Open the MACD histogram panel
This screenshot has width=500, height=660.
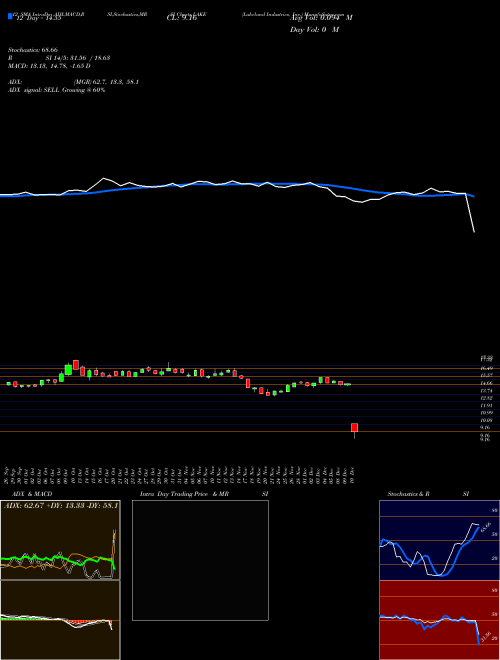pyautogui.click(x=60, y=620)
